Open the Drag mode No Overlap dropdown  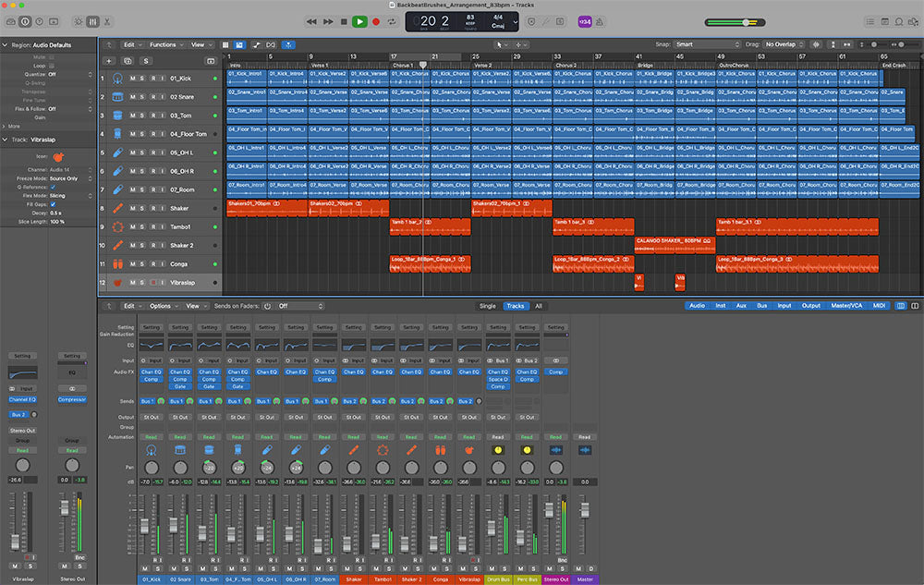pos(784,44)
